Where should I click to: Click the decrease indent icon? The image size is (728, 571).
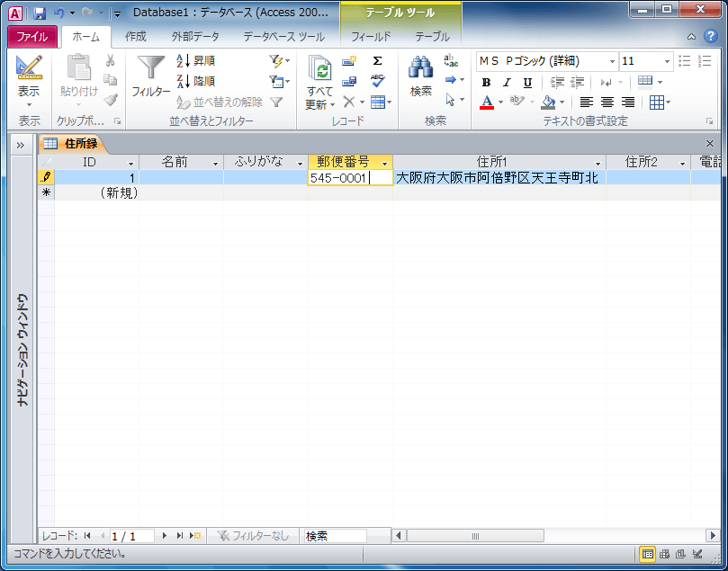click(557, 82)
